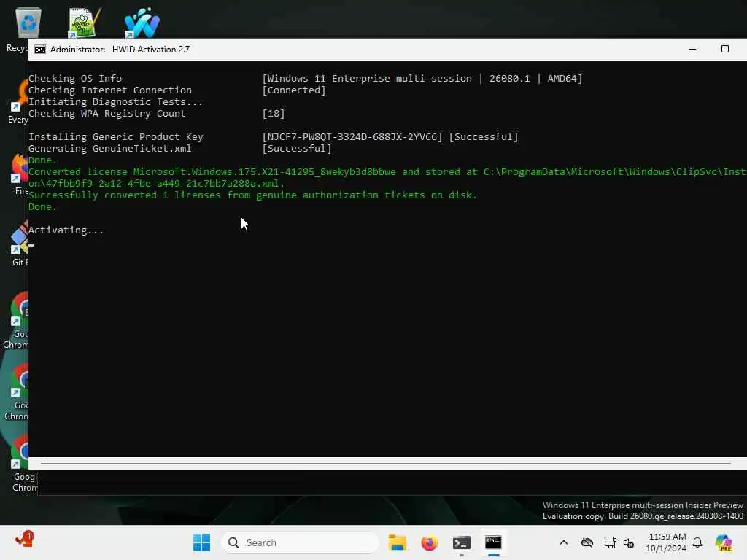
Task: Click the '[18]' registry count value
Action: coord(274,113)
